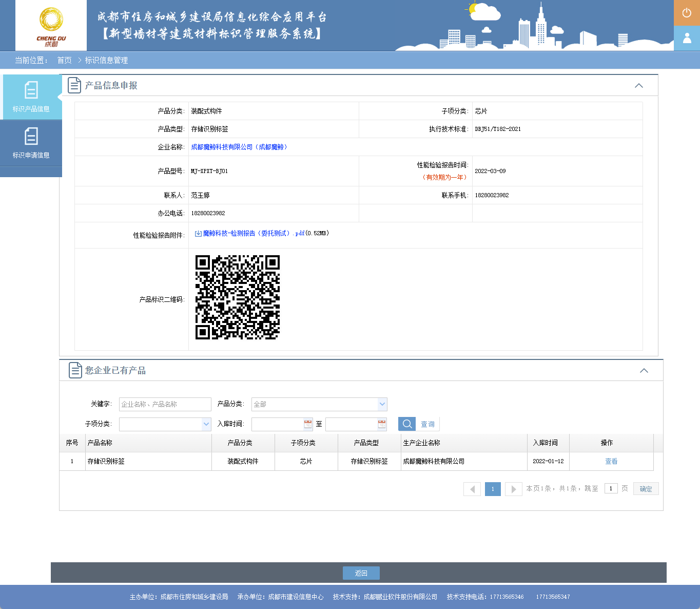Viewport: 700px width, 609px height.
Task: Click the jump-to page number field
Action: point(611,488)
